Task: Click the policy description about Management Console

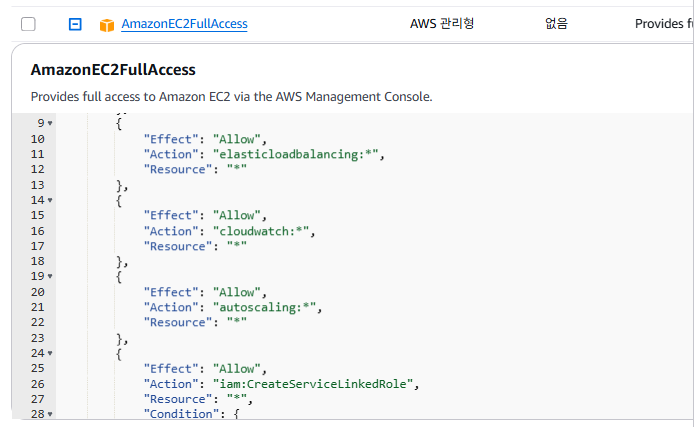Action: 231,97
